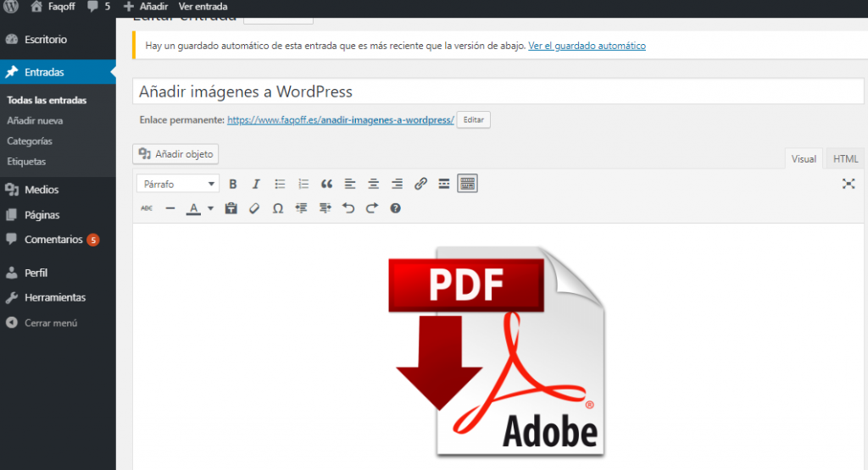Open distraction-free fullscreen mode

pyautogui.click(x=848, y=184)
